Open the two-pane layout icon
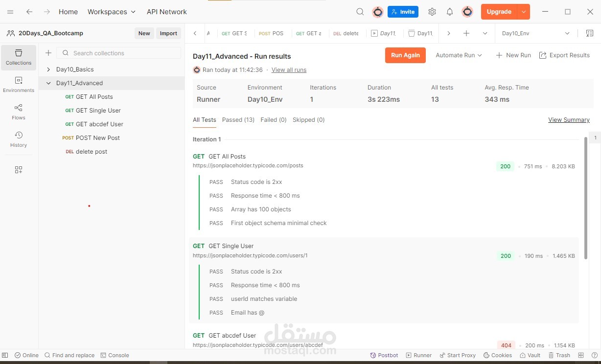Image resolution: width=601 pixels, height=364 pixels. (x=581, y=355)
